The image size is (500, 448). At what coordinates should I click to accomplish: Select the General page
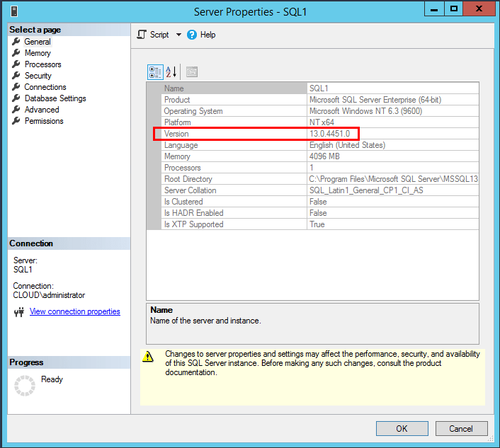38,42
